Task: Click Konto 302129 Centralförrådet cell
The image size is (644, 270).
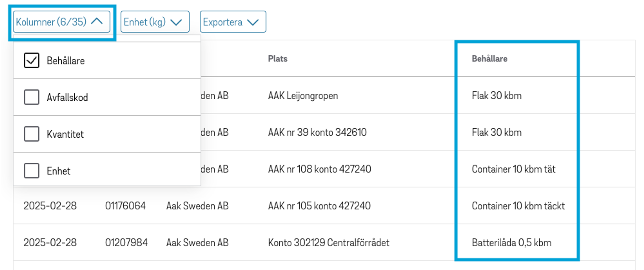Action: tap(328, 243)
